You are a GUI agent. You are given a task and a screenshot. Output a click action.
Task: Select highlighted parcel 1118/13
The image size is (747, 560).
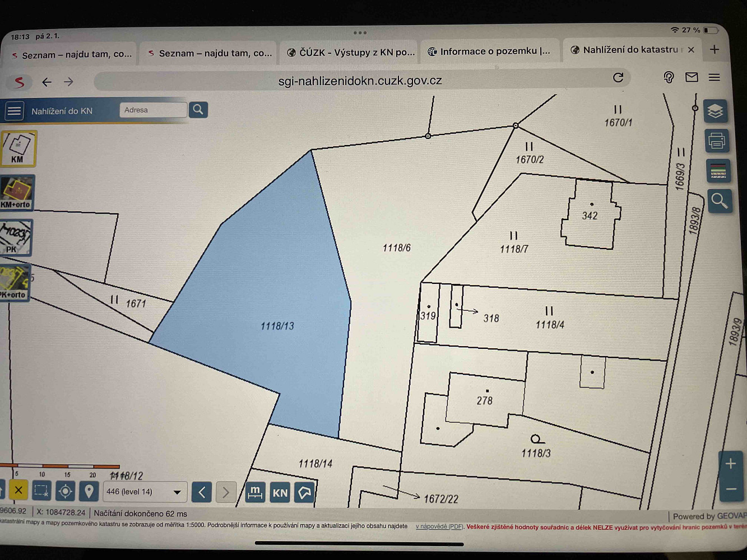tap(277, 325)
